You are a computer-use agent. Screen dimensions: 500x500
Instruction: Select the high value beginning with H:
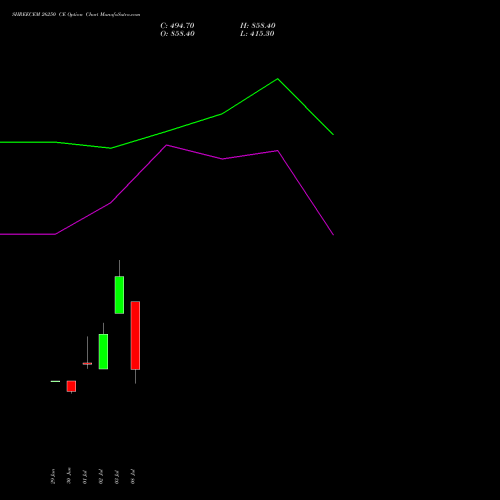point(258,26)
